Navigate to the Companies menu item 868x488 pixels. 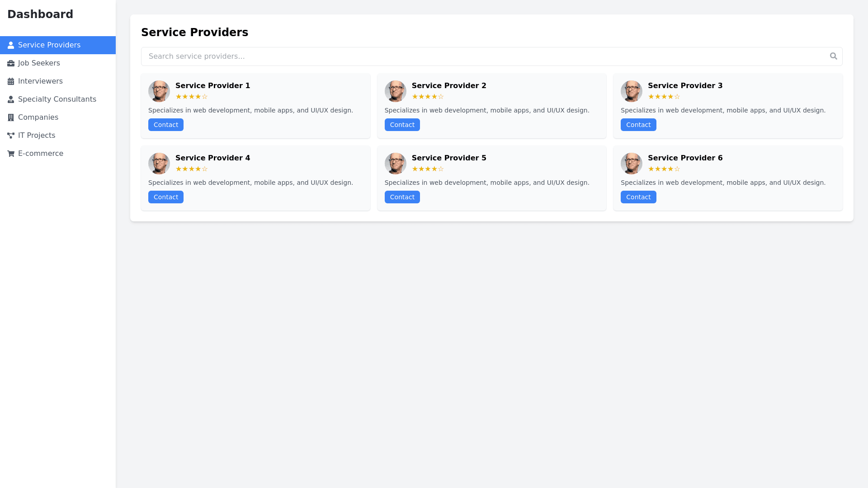[x=38, y=117]
